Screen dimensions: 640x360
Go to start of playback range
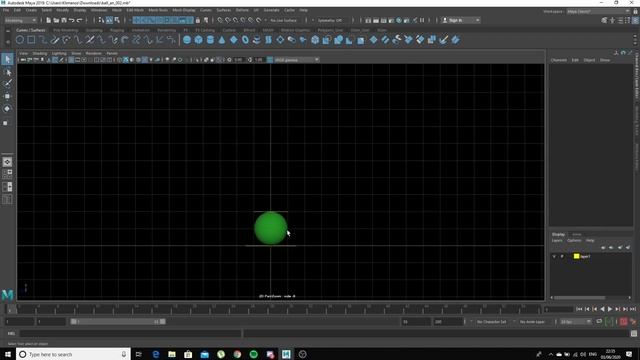pyautogui.click(x=579, y=309)
